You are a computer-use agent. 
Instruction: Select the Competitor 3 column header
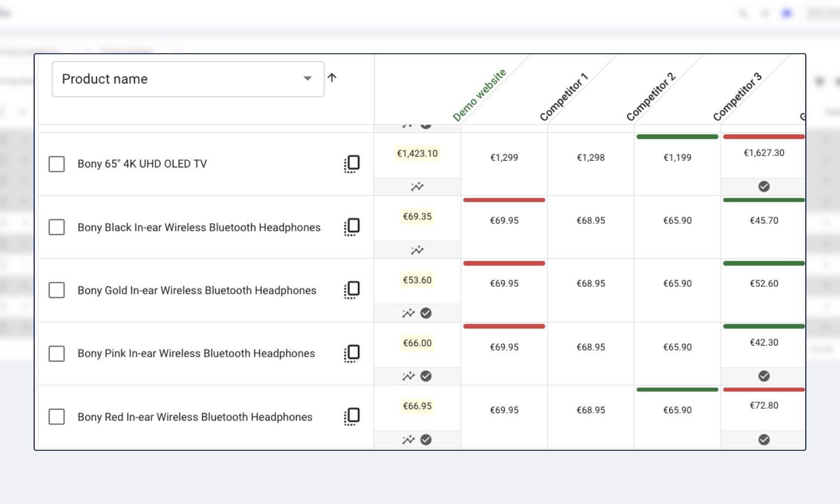[x=737, y=96]
